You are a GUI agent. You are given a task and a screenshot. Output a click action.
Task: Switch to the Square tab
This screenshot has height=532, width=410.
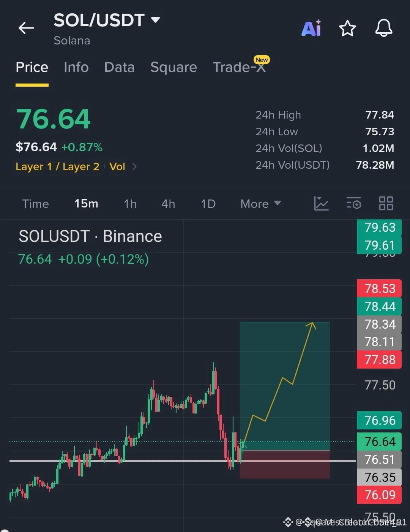point(173,67)
